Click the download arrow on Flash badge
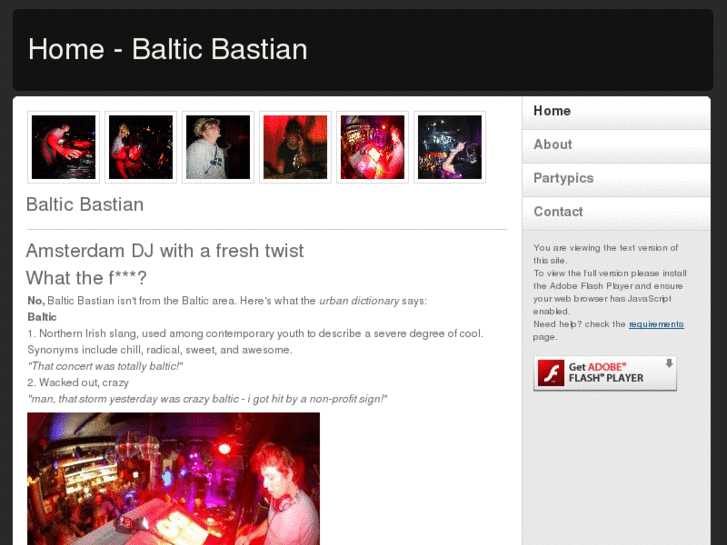The width and height of the screenshot is (727, 545). 669,364
